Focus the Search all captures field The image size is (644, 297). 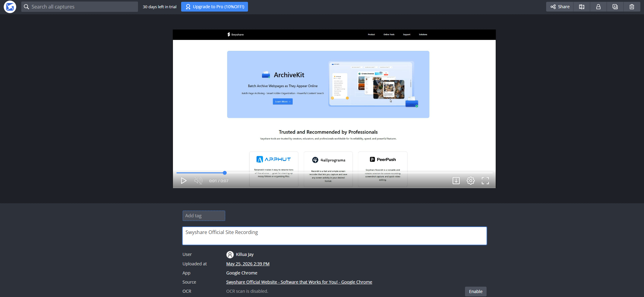(80, 7)
